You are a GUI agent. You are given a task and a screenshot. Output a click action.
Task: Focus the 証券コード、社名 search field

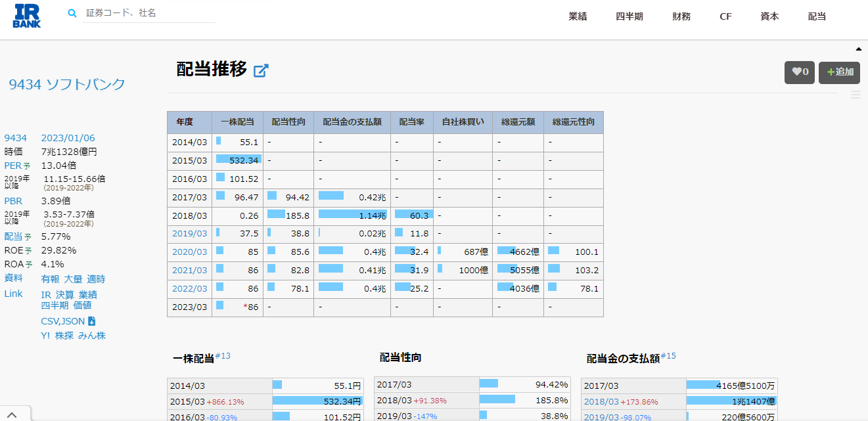(150, 13)
